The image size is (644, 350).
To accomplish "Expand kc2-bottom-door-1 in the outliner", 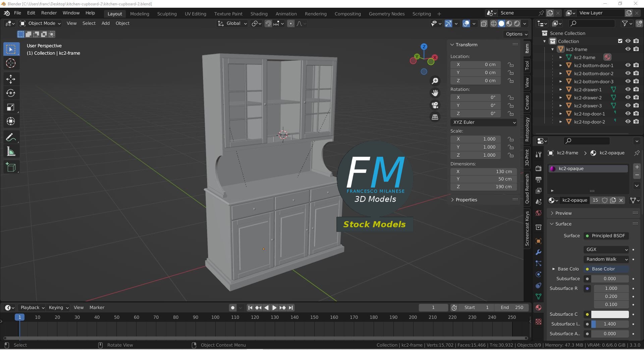I will click(x=560, y=65).
